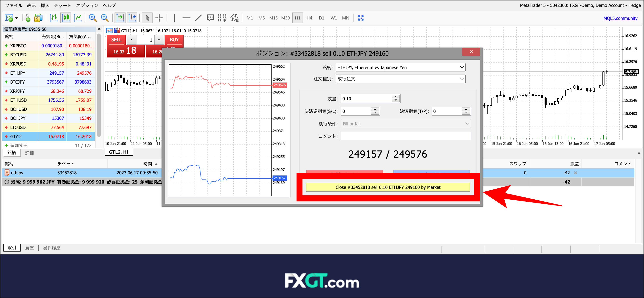Image resolution: width=644 pixels, height=298 pixels.
Task: Toggle chart shift from right border
Action: coord(132,18)
